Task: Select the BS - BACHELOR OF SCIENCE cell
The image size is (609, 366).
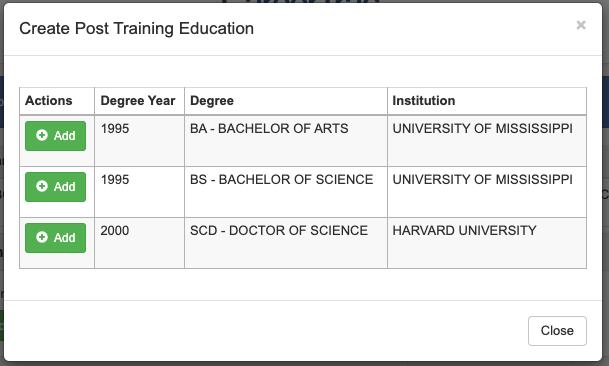Action: [x=286, y=192]
